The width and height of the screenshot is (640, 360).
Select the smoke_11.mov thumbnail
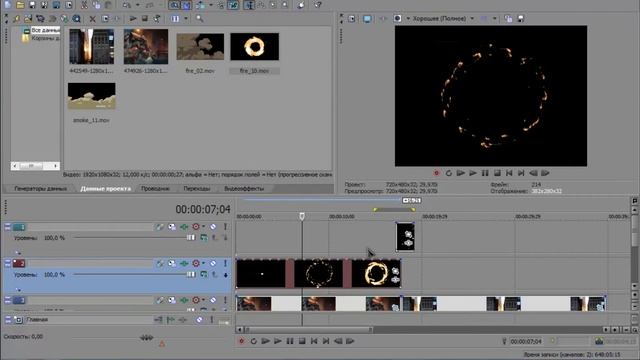(x=91, y=96)
